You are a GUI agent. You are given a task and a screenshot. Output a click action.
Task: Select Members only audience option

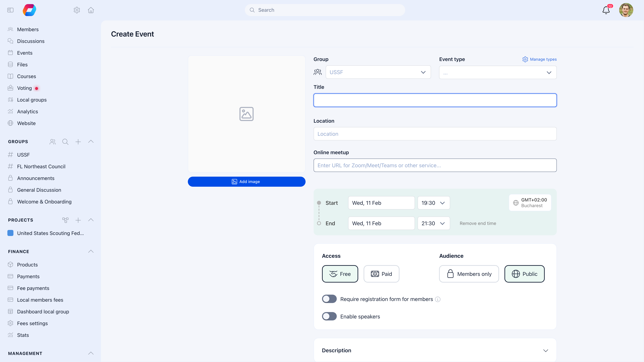469,274
